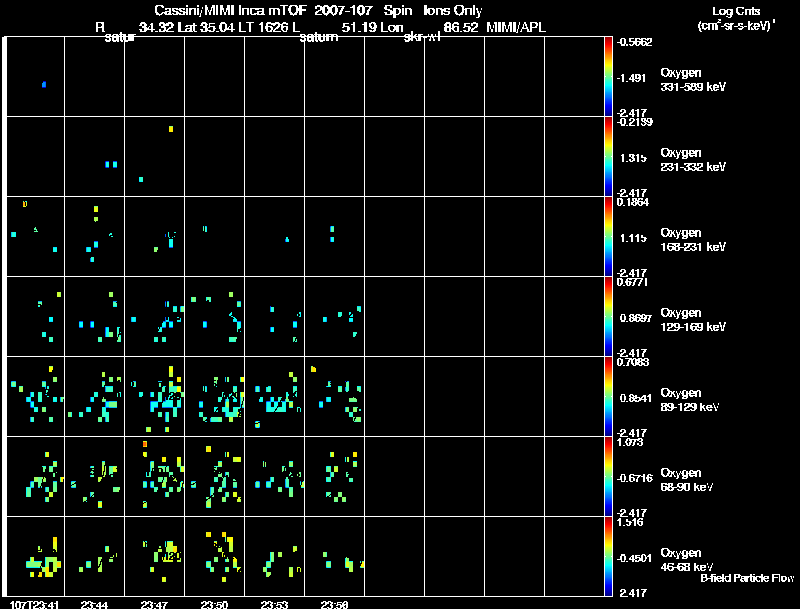
Task: Open the 68-90 keV panel at 23:50
Action: pos(215,476)
